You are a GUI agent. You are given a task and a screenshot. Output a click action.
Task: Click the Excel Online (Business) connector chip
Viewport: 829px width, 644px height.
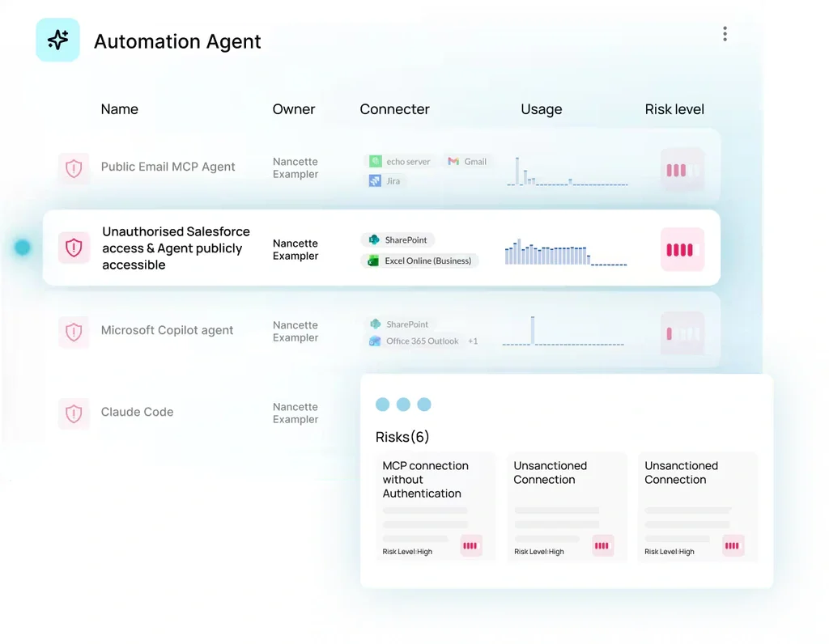420,261
